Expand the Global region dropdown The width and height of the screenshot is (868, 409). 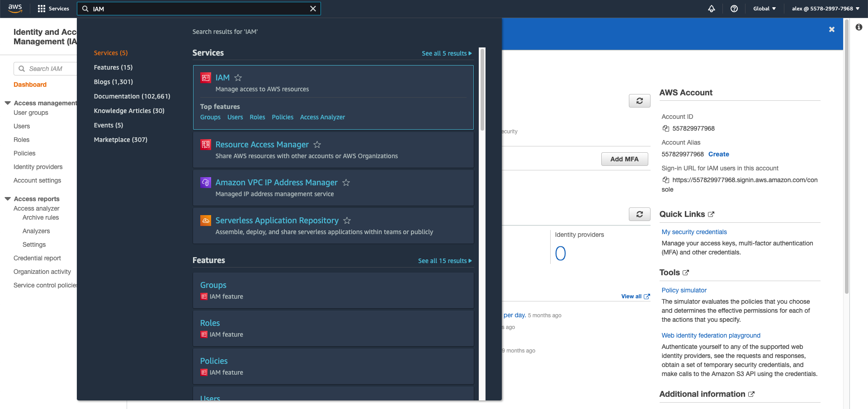pyautogui.click(x=764, y=9)
